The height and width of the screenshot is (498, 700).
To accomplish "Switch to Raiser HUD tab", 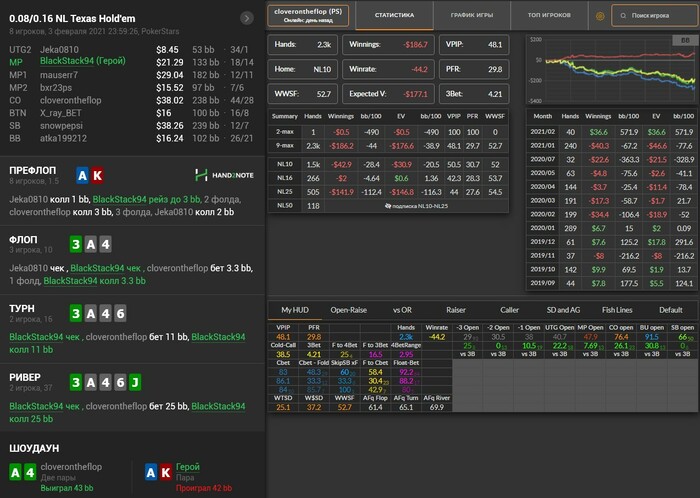I will 456,310.
